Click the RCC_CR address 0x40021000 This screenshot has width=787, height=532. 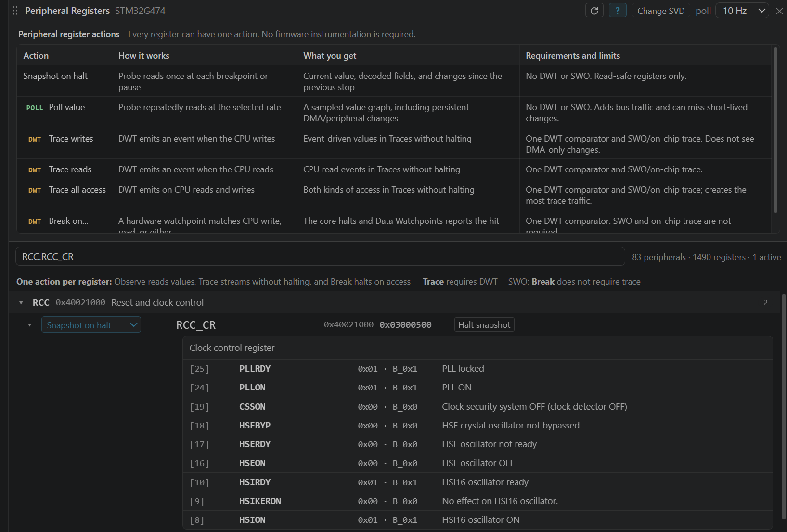(348, 325)
